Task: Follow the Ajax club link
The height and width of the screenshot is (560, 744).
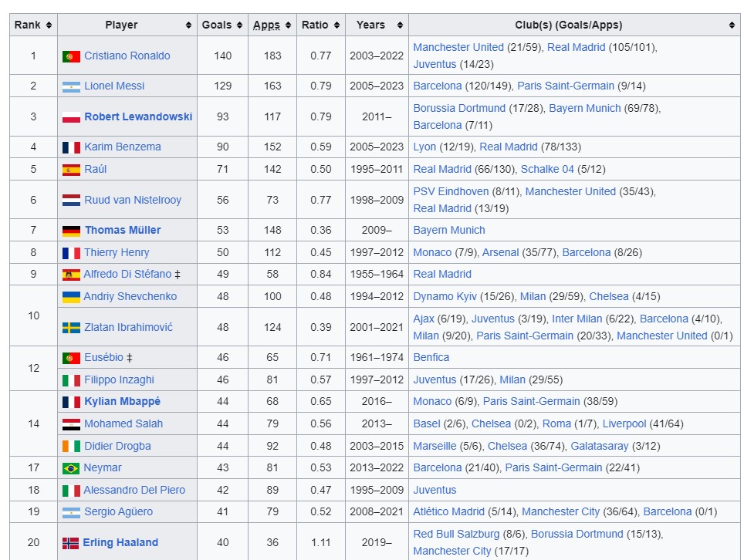Action: click(424, 319)
